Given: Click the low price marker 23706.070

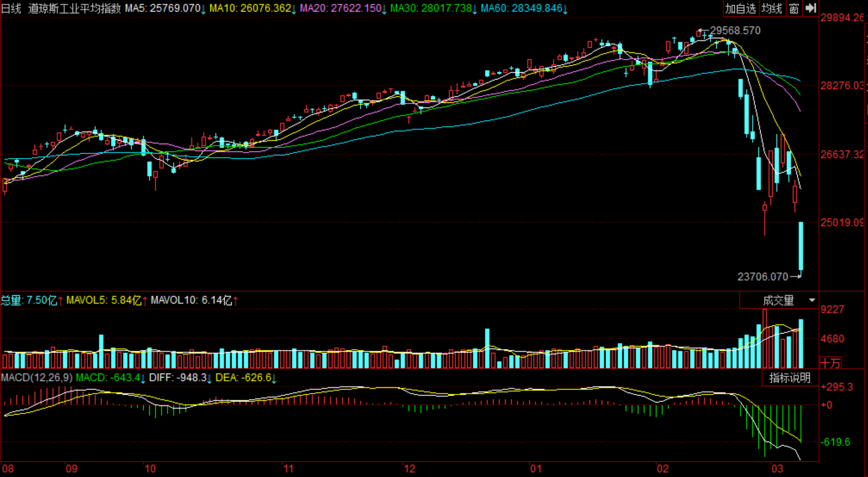Looking at the screenshot, I should point(763,277).
